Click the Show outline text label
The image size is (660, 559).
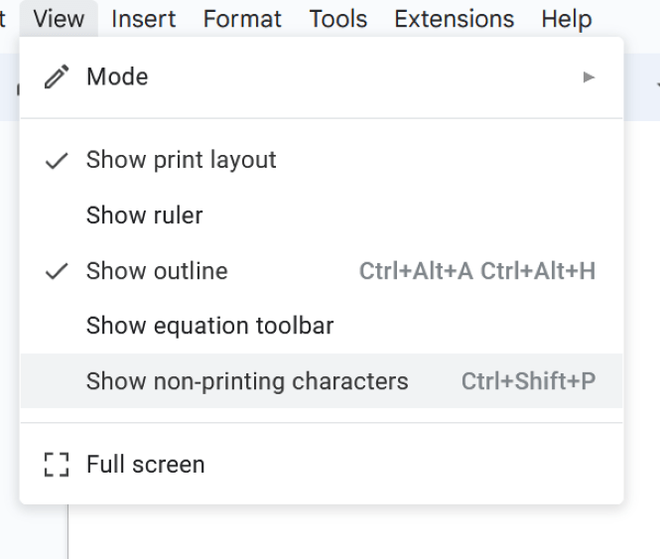coord(157,271)
